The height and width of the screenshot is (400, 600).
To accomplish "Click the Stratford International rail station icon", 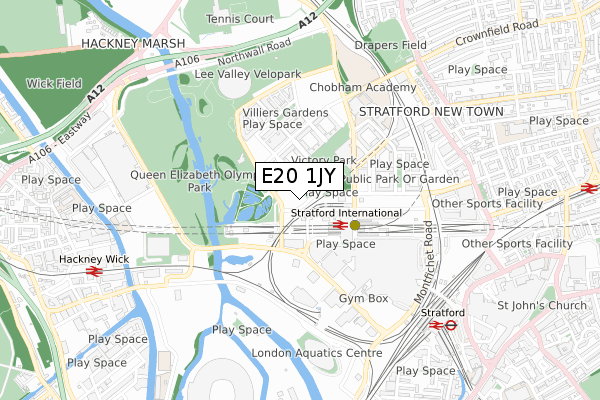I will click(x=340, y=225).
